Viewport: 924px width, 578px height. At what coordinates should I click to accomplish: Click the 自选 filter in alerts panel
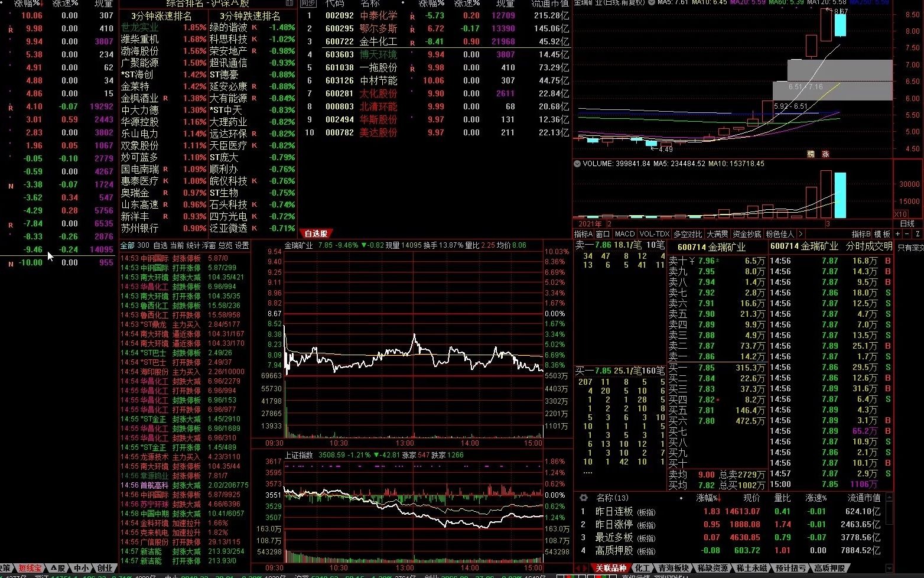(x=161, y=245)
